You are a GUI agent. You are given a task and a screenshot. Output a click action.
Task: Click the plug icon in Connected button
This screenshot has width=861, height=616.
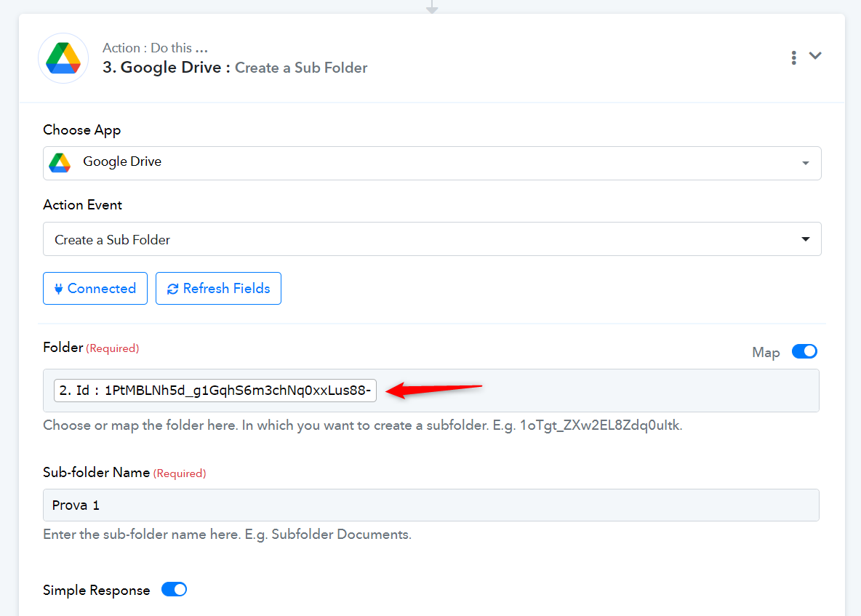[59, 289]
